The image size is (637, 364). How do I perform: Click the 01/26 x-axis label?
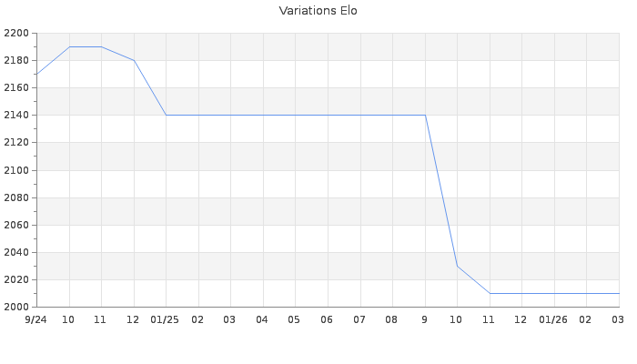point(552,319)
